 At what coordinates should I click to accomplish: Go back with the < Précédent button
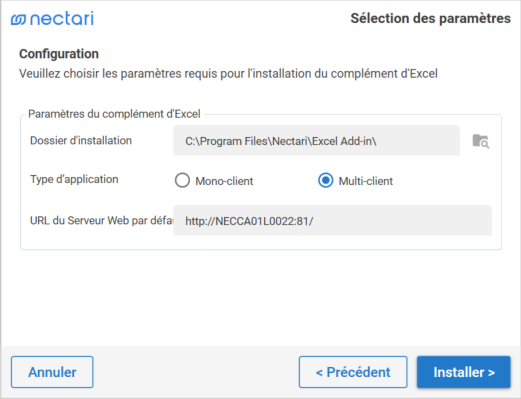coord(353,372)
